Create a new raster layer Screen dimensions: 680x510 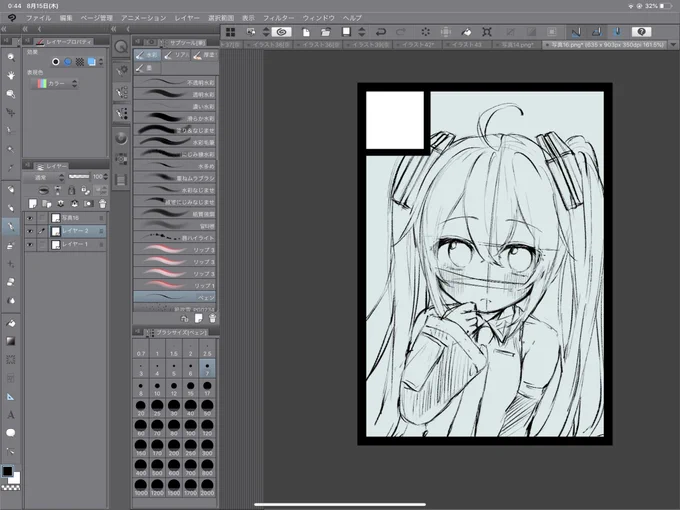(x=33, y=203)
